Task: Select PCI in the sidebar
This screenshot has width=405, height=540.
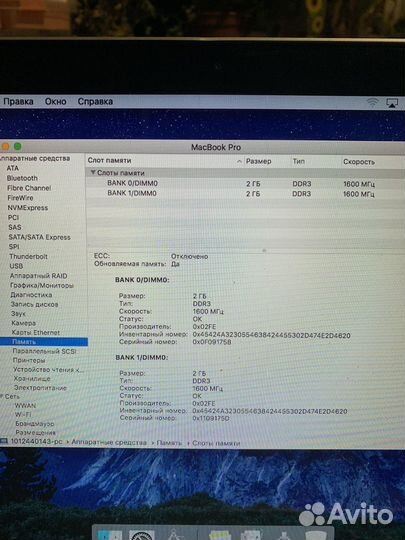Action: 13,218
